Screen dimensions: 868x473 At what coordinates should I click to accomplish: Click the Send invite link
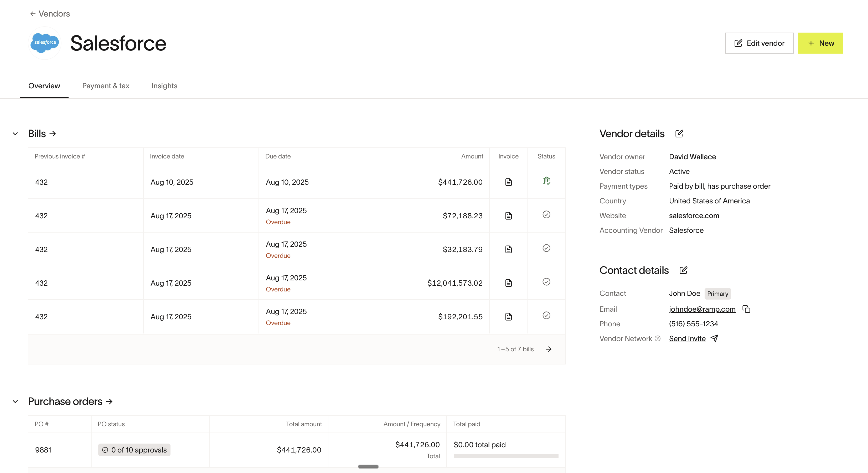[x=688, y=338]
